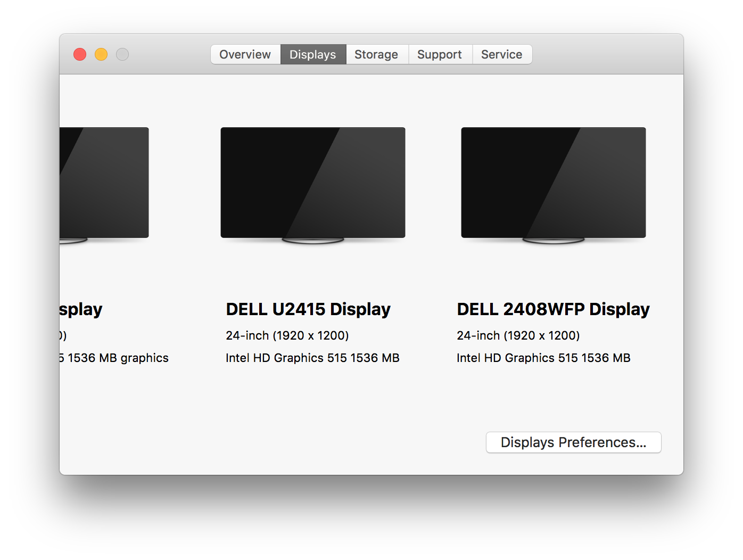The image size is (743, 560).
Task: Click 24-inch resolution text under DELL U2415
Action: [x=287, y=335]
